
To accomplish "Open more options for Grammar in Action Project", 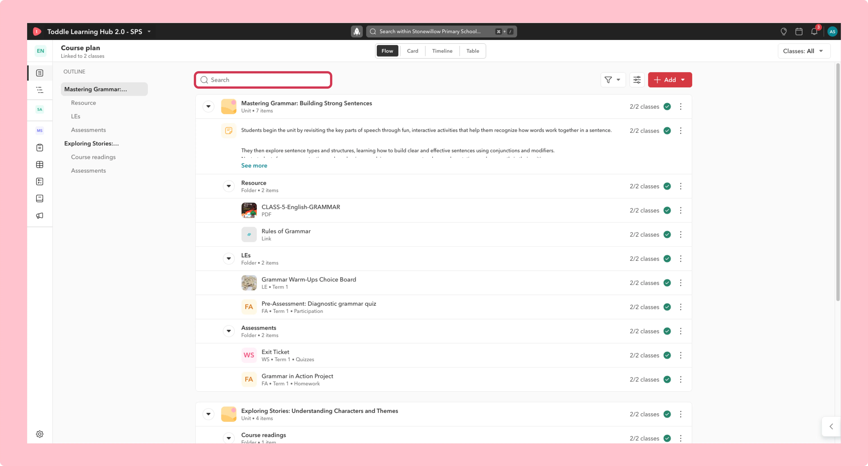I will 681,379.
